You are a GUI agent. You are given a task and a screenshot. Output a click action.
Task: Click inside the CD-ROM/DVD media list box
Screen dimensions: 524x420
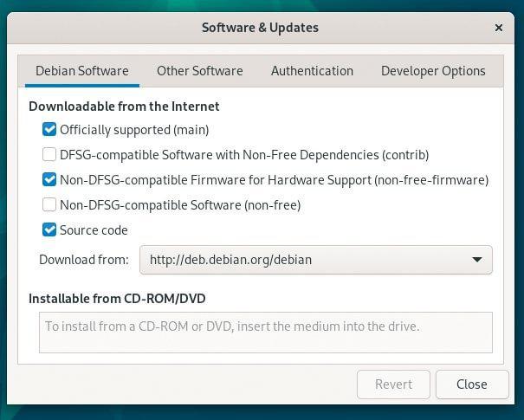[x=266, y=333]
